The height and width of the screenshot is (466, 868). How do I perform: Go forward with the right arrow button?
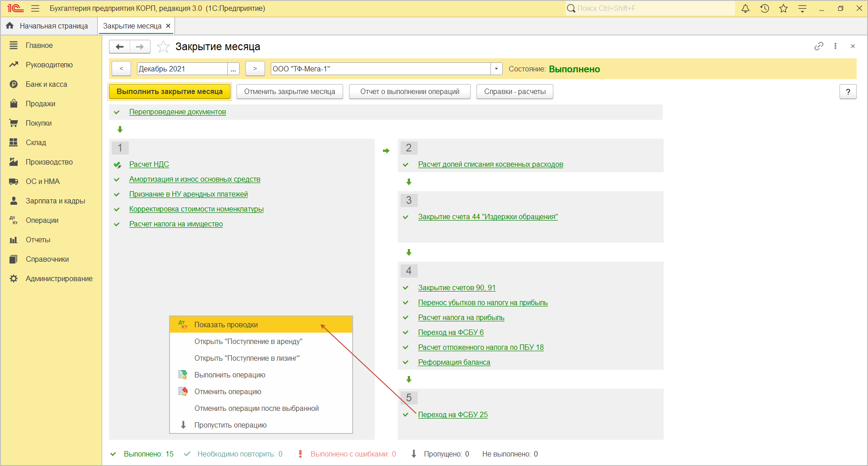[x=140, y=47]
